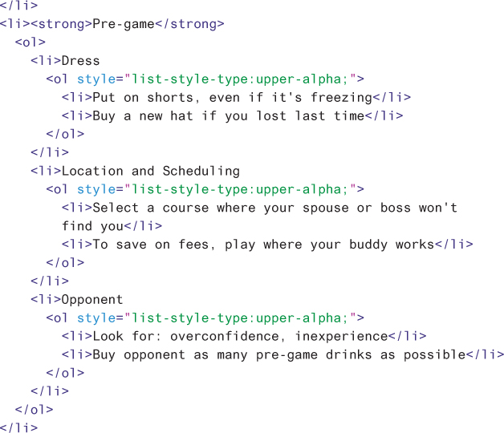504x433 pixels.
Task: Click 'Select a course where your spouse' line
Action: coord(275,208)
